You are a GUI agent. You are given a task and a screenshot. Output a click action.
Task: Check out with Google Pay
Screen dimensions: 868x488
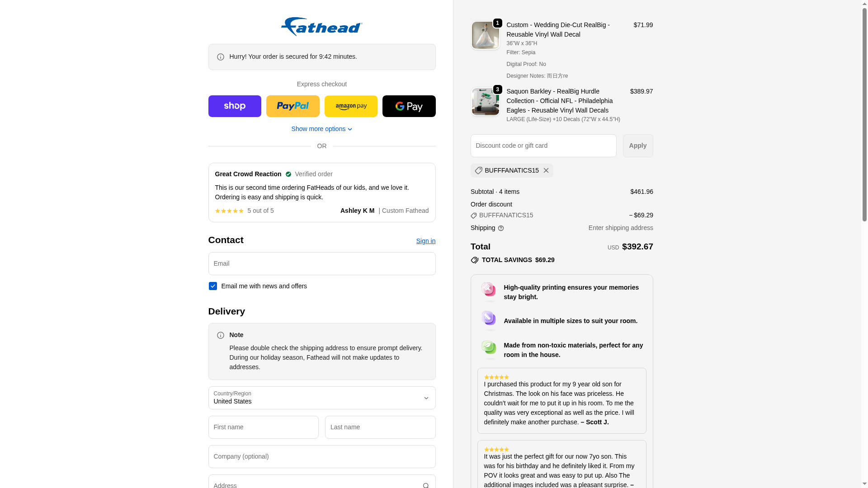pos(409,106)
